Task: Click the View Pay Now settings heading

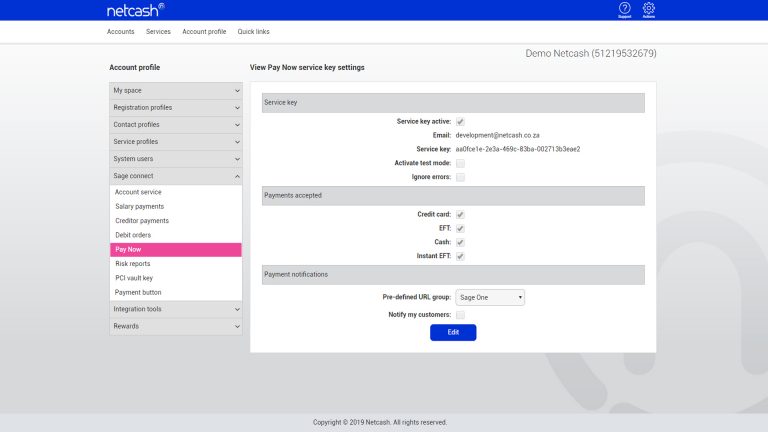Action: pyautogui.click(x=307, y=68)
